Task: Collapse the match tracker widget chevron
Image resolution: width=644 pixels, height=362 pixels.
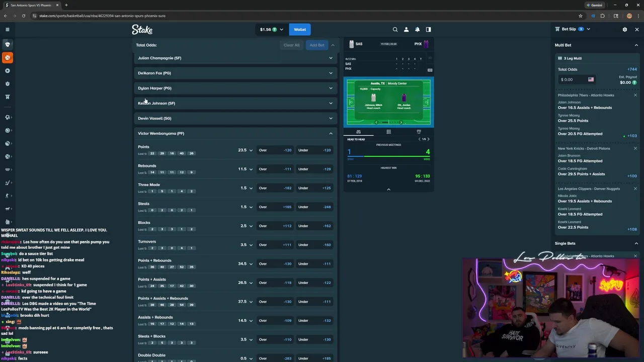Action: [388, 190]
